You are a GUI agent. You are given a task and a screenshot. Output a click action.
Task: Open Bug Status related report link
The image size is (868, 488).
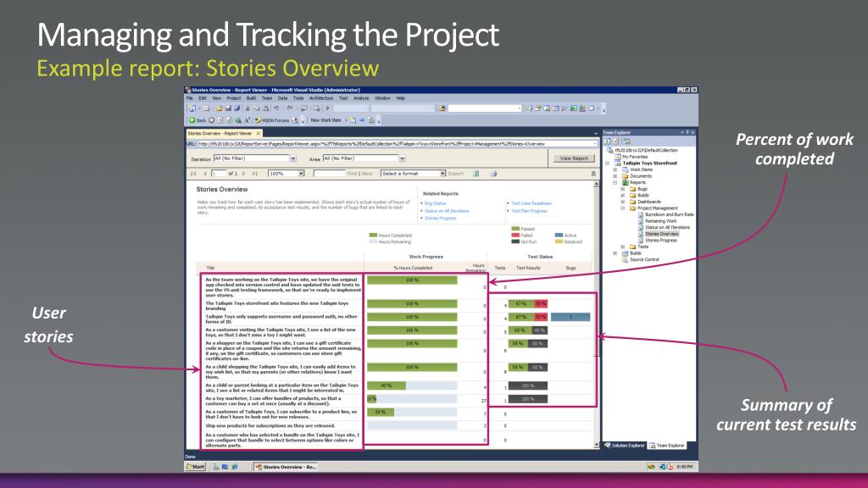click(x=435, y=203)
